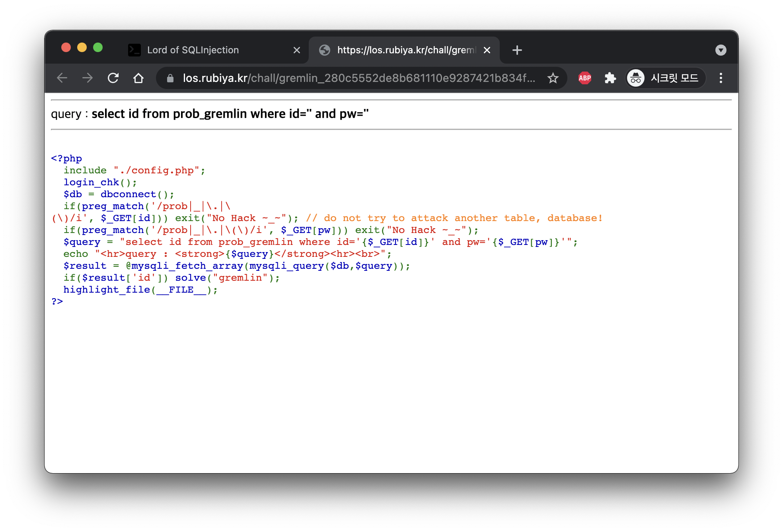Click the incognito 시크릿 모드 profile button
783x532 pixels.
[x=666, y=78]
